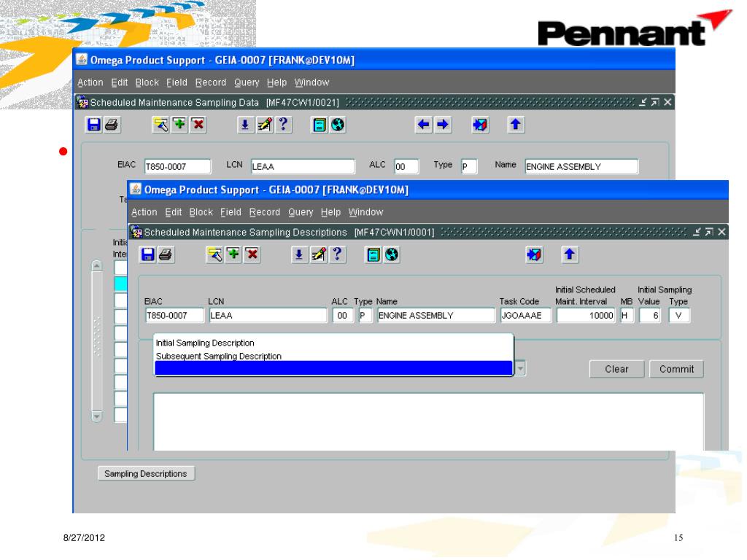Click Enter Query icon in Sampling Data window
Image resolution: width=747 pixels, height=560 pixels.
160,125
